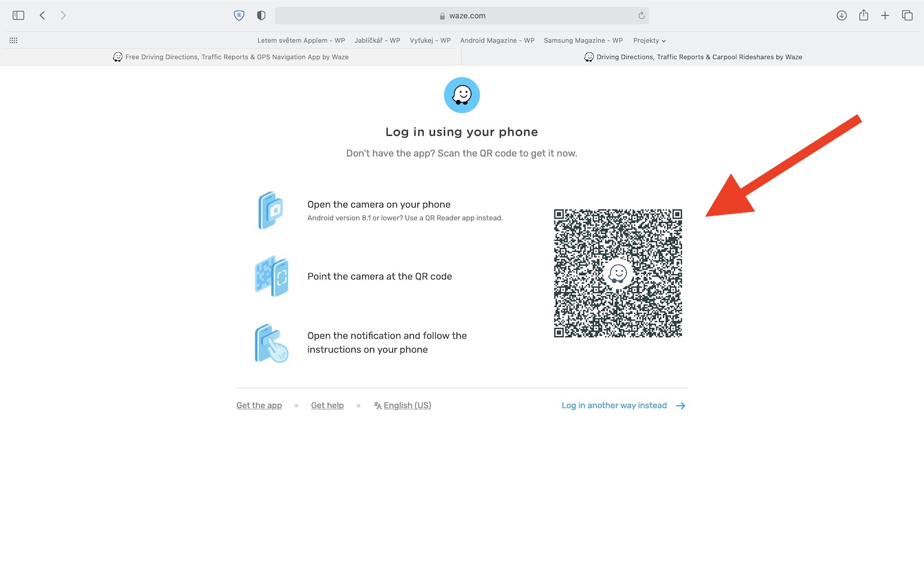Open the privacy report half-shield icon

click(x=261, y=16)
